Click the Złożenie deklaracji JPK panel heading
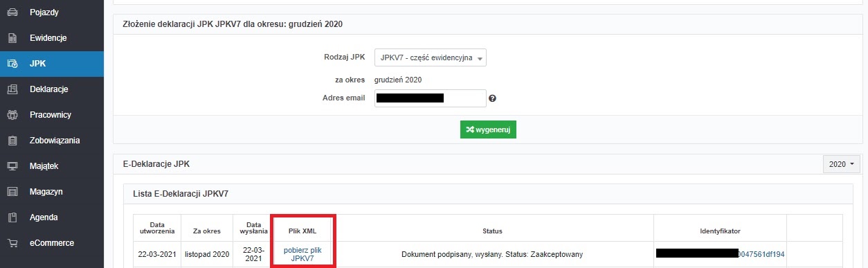This screenshot has width=868, height=268. (233, 24)
